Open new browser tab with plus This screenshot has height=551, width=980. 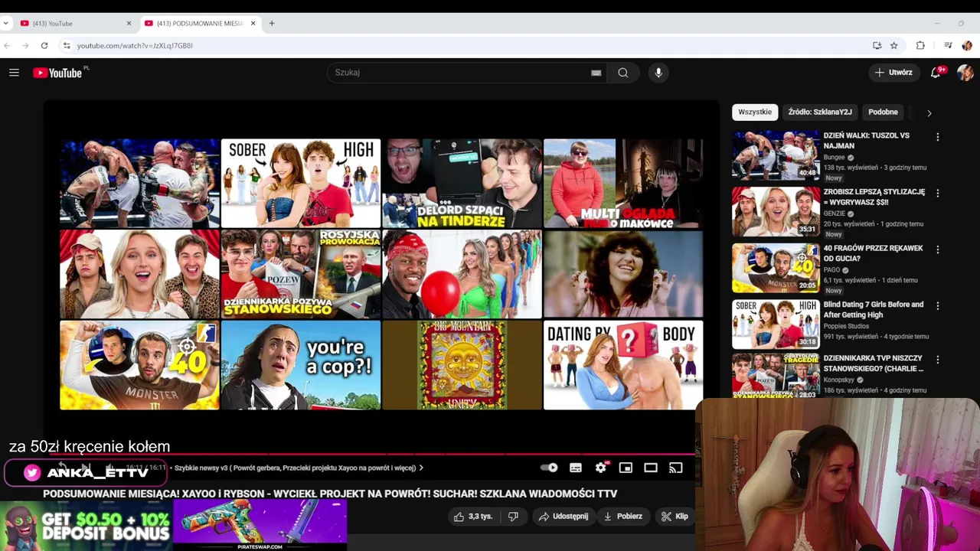tap(272, 23)
